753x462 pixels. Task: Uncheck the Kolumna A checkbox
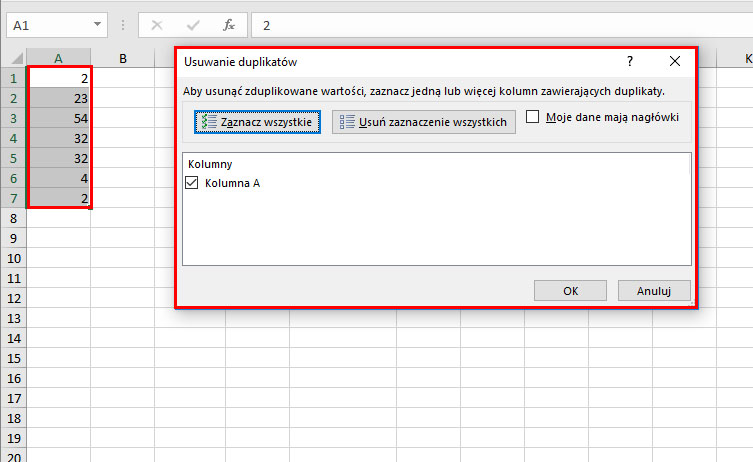[193, 183]
